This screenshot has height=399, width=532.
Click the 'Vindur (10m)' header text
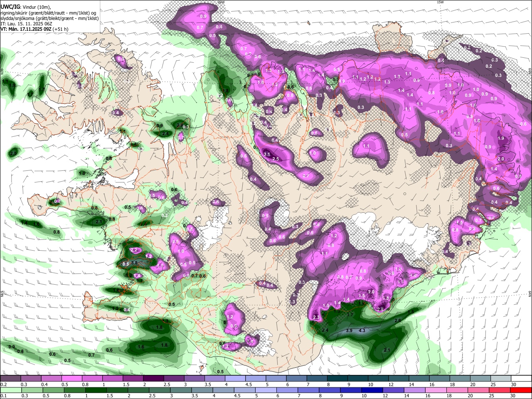[36, 7]
